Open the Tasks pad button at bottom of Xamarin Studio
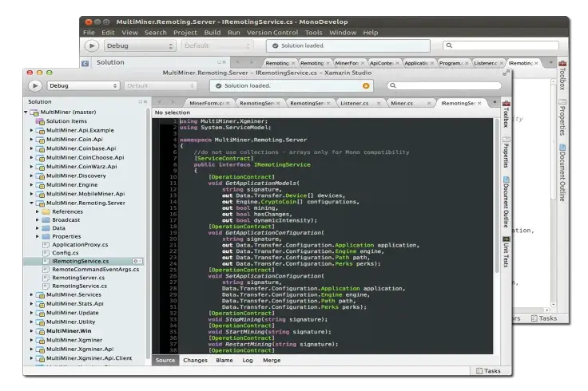 click(488, 371)
